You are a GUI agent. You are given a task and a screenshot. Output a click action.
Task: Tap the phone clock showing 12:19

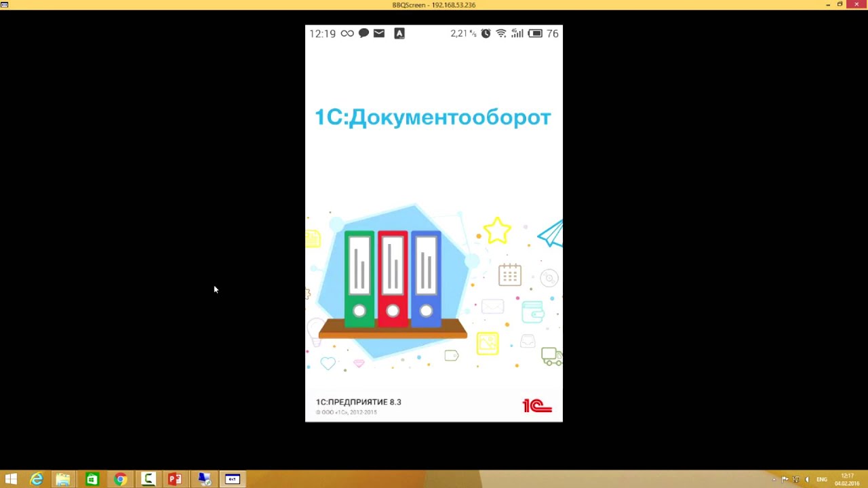point(323,33)
